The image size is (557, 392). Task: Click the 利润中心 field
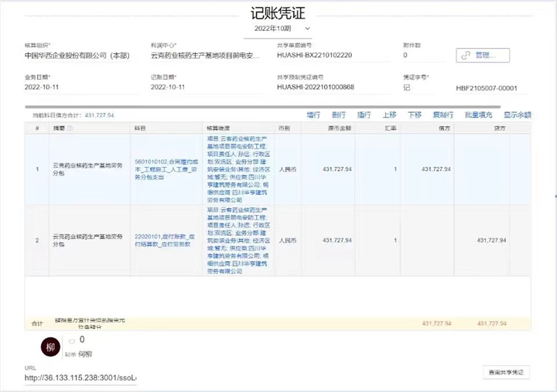click(205, 56)
